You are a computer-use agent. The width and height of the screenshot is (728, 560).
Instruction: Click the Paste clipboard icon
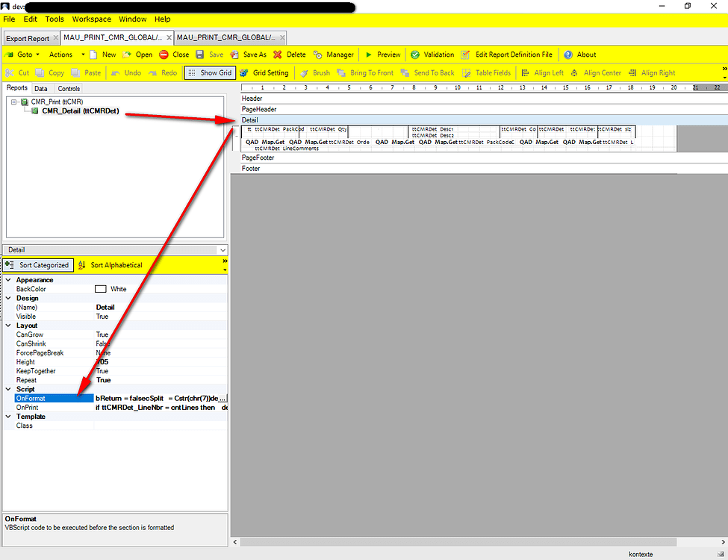tap(75, 73)
